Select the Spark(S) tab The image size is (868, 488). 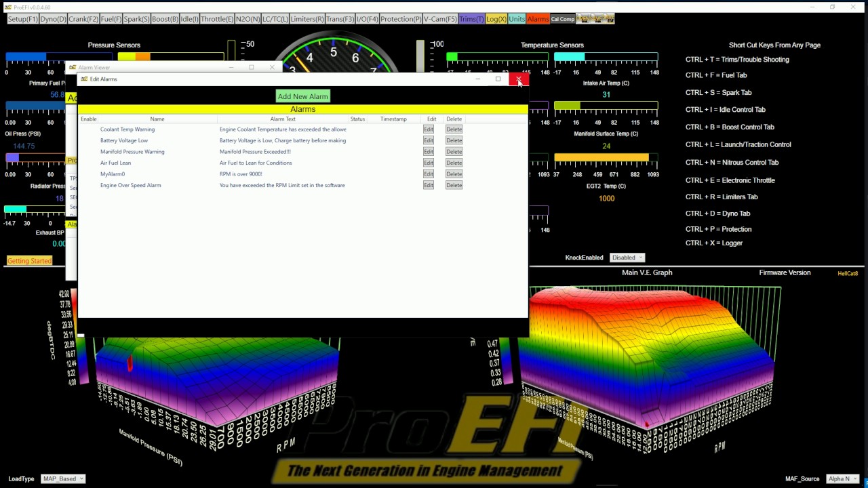pos(136,19)
